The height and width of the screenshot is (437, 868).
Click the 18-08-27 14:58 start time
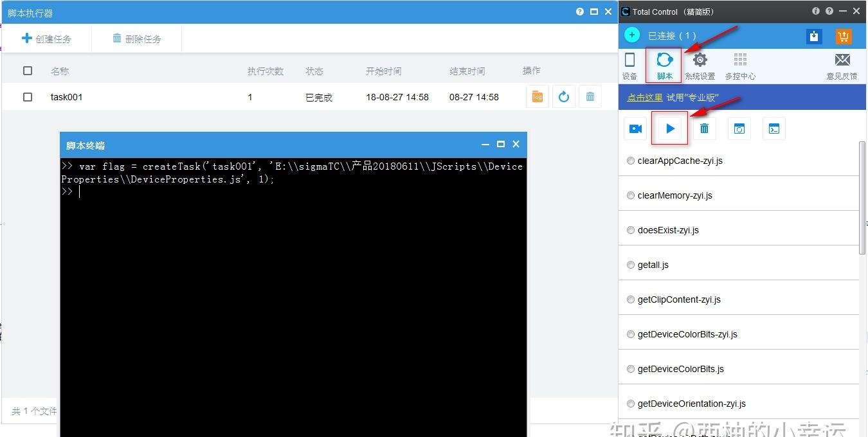[x=397, y=97]
